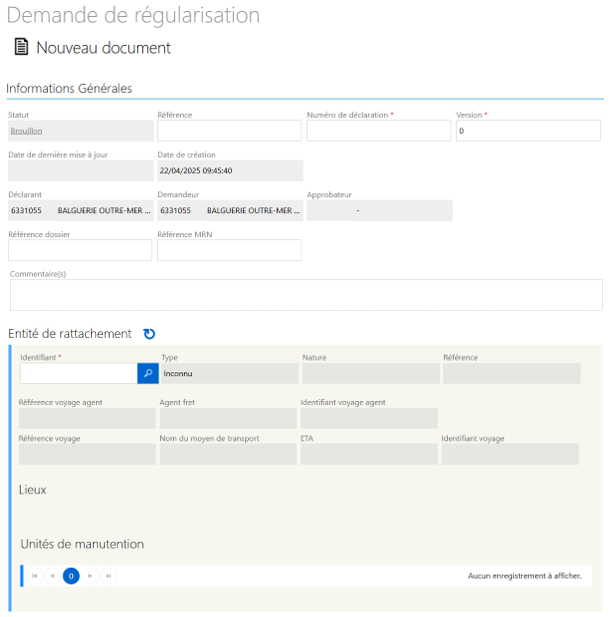Image resolution: width=615 pixels, height=617 pixels.
Task: Open the Brouillon status link
Action: tap(26, 131)
